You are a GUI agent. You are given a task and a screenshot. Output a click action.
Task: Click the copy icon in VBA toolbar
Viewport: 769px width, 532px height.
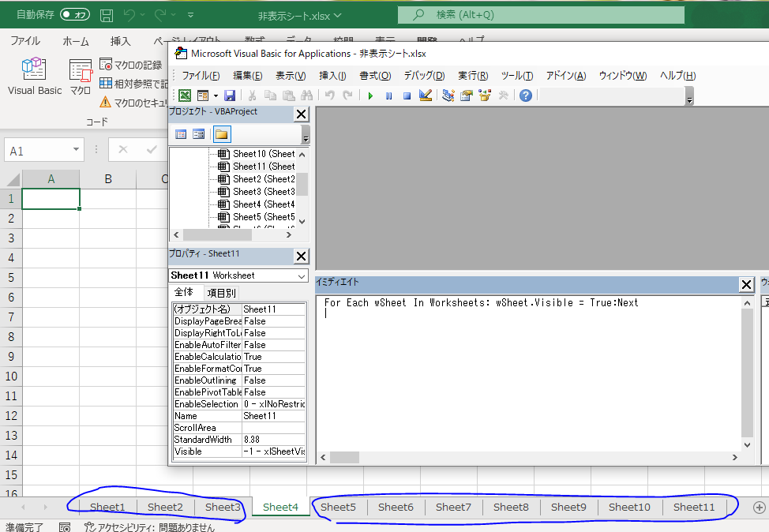(270, 96)
